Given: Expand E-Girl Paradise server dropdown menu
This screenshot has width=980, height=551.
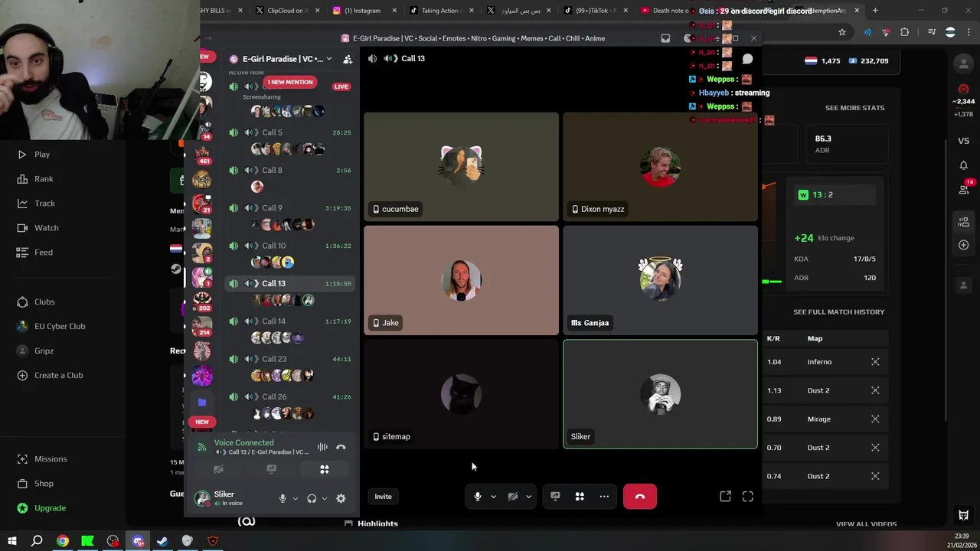Looking at the screenshot, I should [x=329, y=59].
